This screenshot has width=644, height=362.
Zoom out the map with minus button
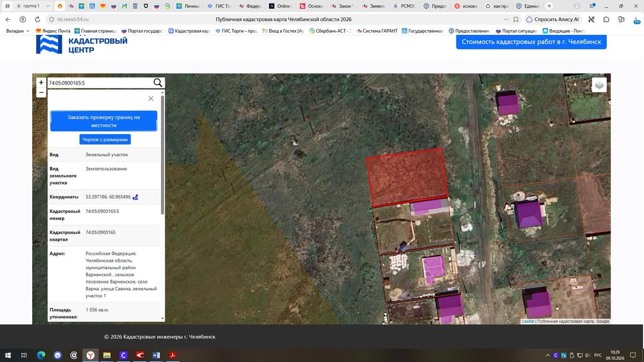[41, 92]
